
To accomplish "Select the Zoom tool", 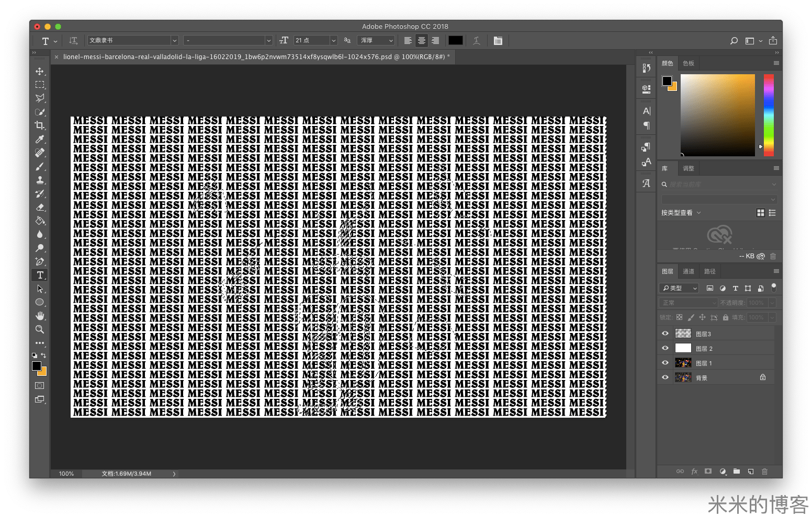I will click(40, 329).
